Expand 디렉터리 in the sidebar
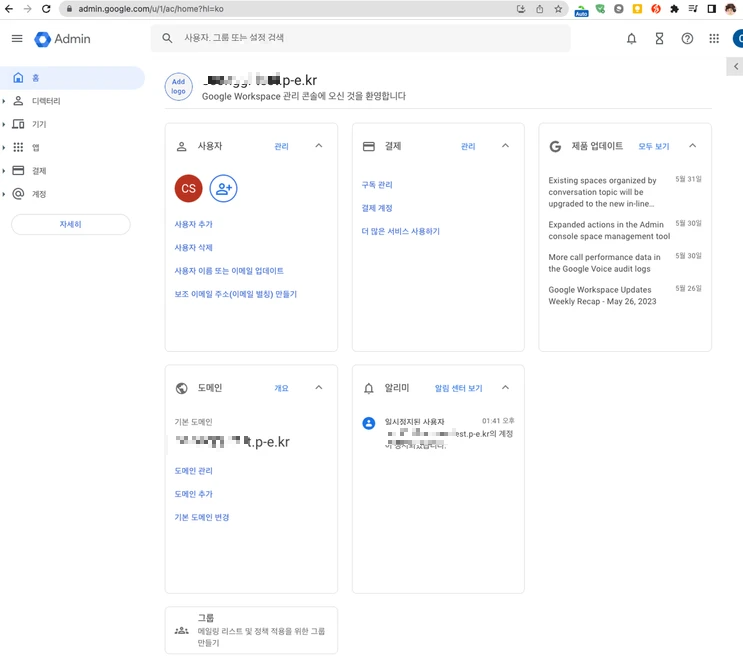 (4, 101)
